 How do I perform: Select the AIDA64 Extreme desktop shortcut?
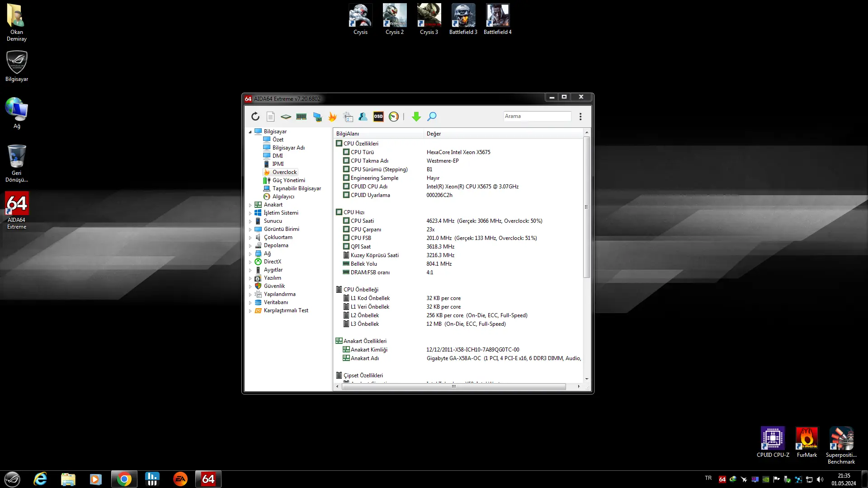coord(17,211)
